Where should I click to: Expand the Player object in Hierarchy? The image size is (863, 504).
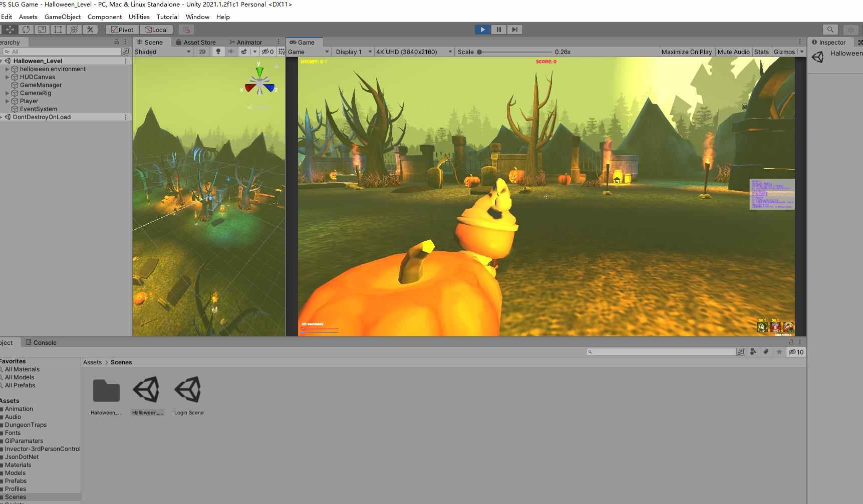click(x=7, y=101)
